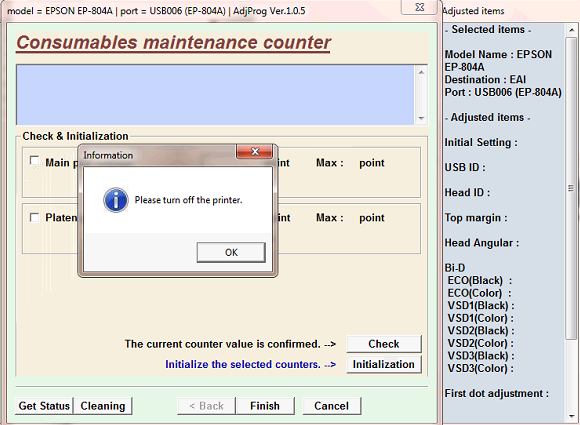Click the Cancel button
Screen dimensions: 580x425
pyautogui.click(x=331, y=406)
